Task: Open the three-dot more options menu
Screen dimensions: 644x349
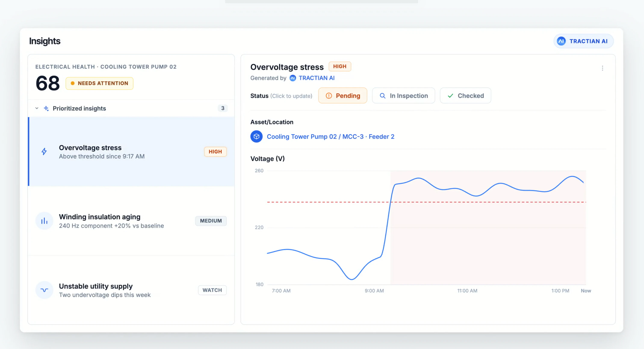Action: pyautogui.click(x=602, y=68)
